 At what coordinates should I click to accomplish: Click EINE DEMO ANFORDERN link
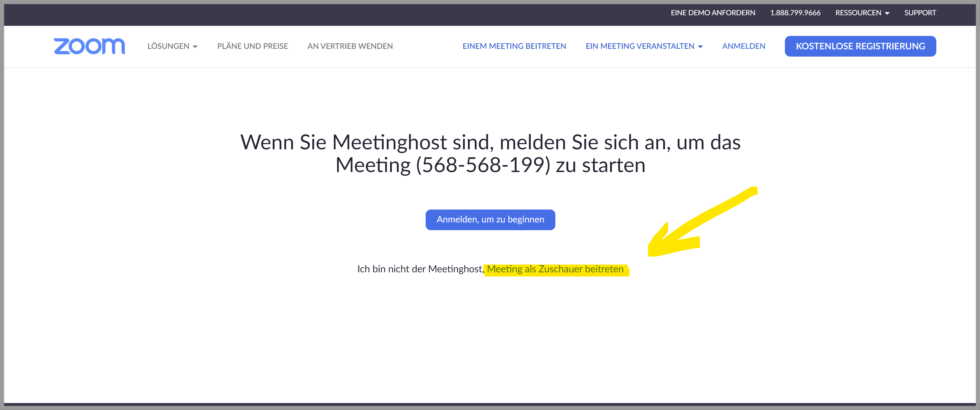713,13
